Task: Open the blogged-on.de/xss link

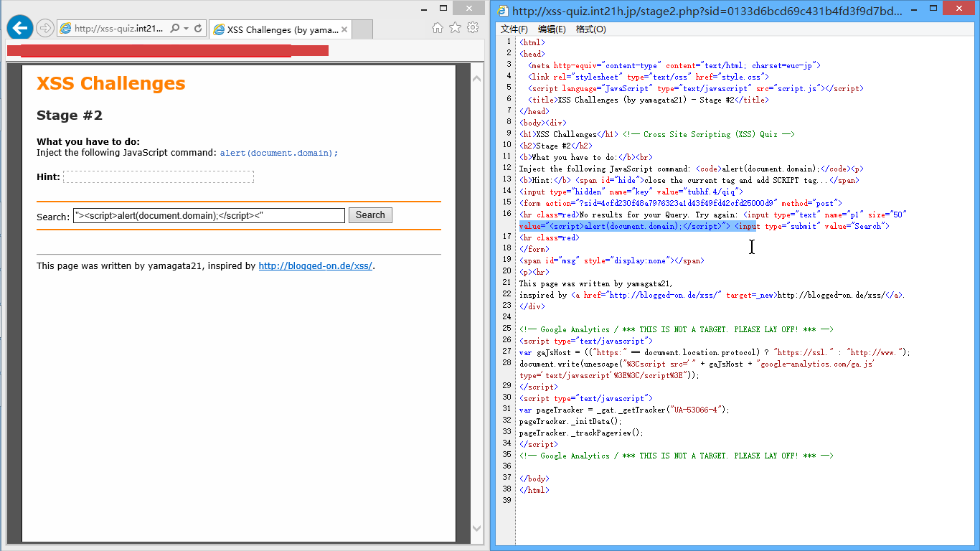Action: 315,266
